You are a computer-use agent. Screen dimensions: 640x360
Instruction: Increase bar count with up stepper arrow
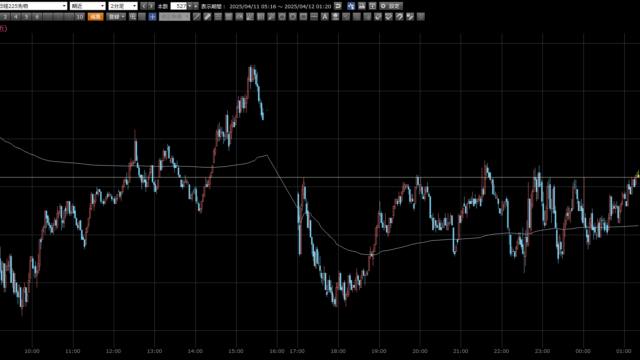196,6
